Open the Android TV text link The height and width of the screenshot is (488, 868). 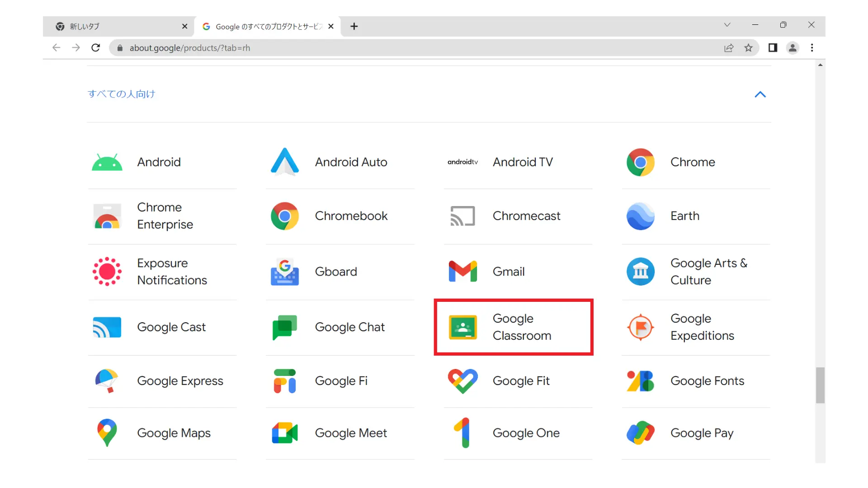[x=523, y=162]
